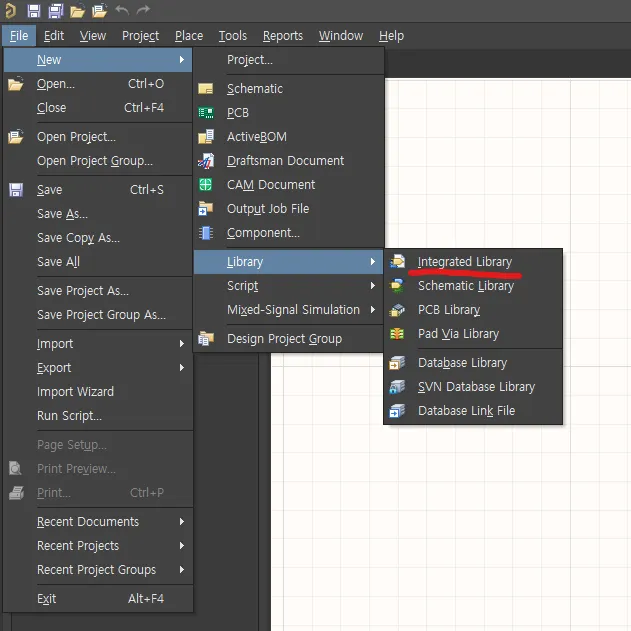Open the Window menu
This screenshot has width=631, height=631.
tap(341, 36)
